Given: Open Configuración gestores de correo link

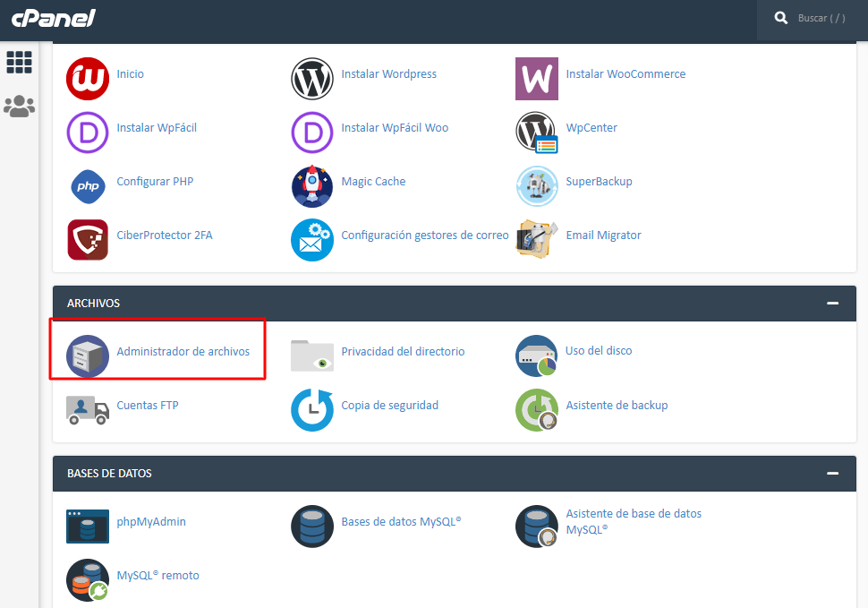Looking at the screenshot, I should click(424, 235).
